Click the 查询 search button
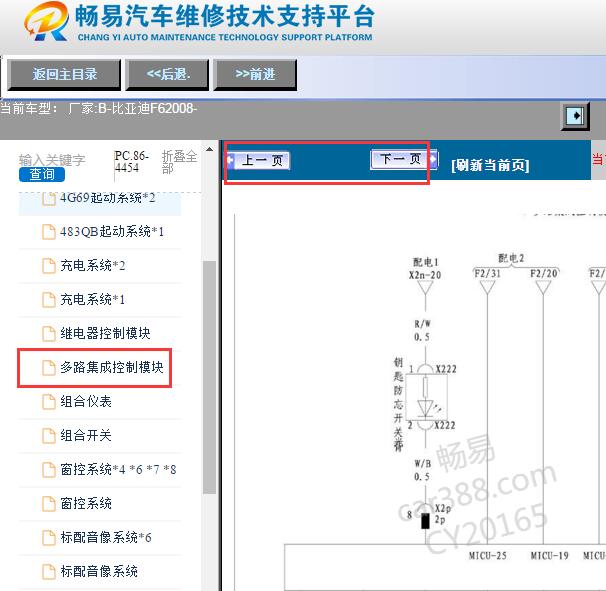 pyautogui.click(x=42, y=174)
